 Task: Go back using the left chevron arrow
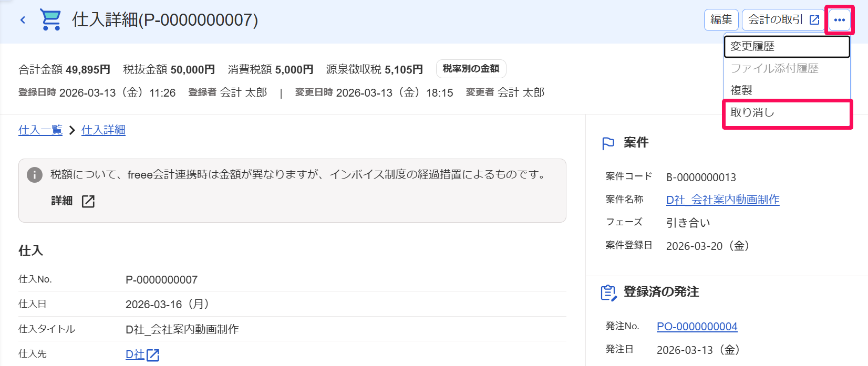pyautogui.click(x=23, y=20)
